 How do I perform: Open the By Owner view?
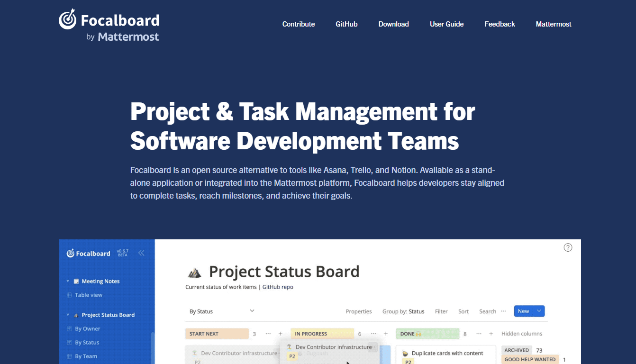(88, 328)
